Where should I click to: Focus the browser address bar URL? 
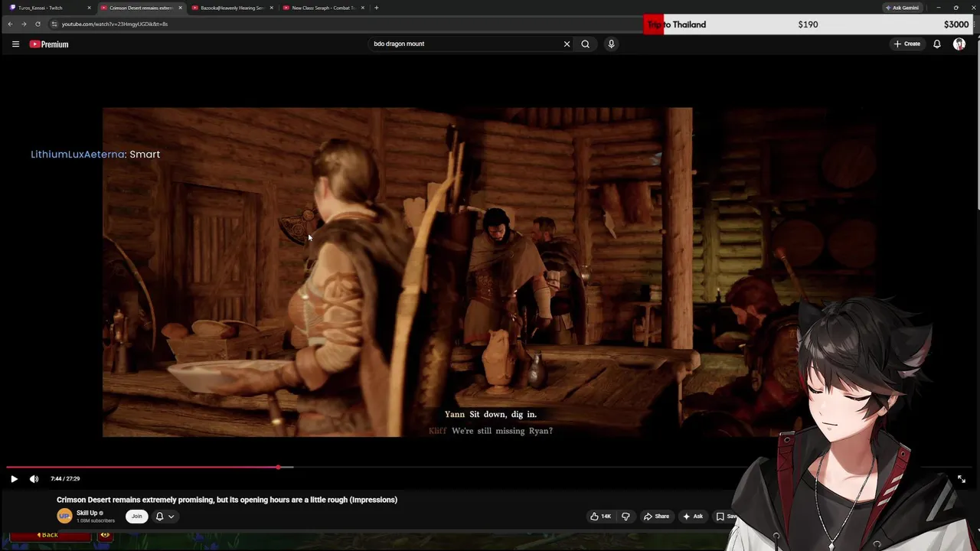coord(115,24)
